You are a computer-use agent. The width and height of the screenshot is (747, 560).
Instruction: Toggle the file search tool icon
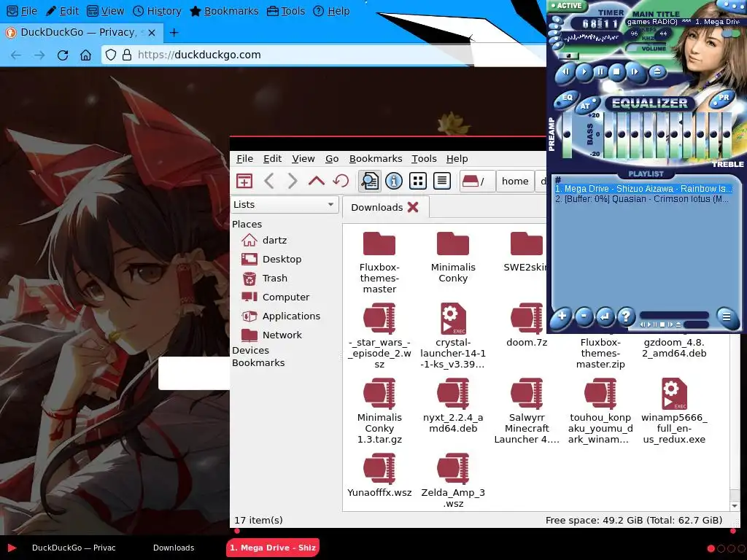pyautogui.click(x=370, y=181)
